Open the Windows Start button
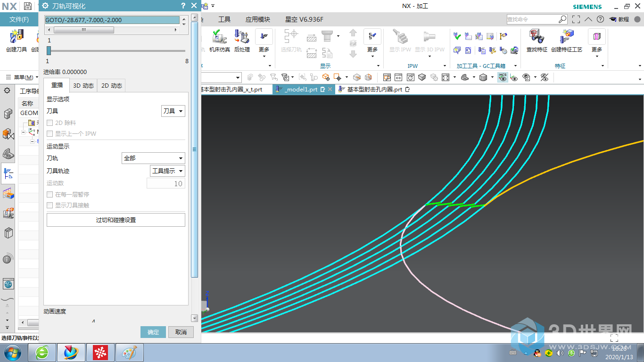This screenshot has width=644, height=362. 11,353
